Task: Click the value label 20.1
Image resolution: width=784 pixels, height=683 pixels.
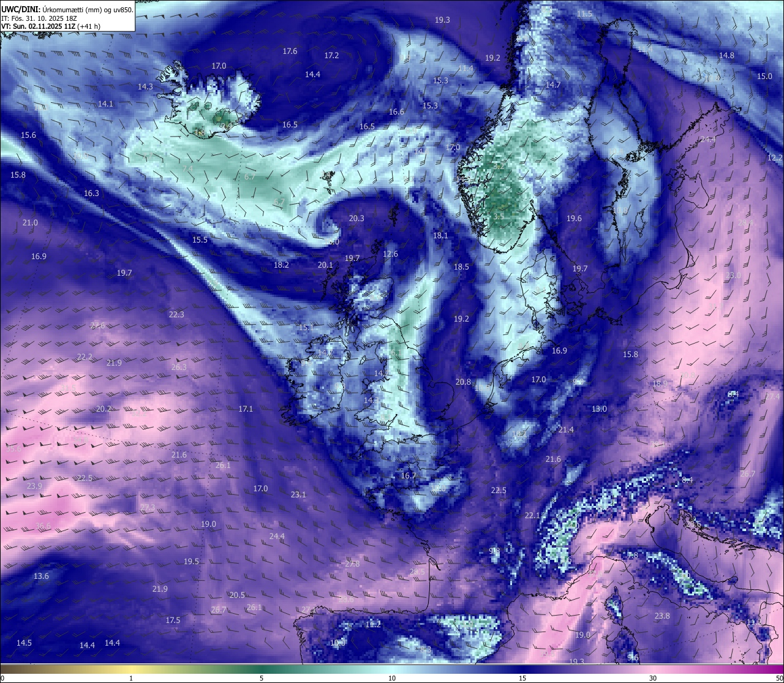Action: coord(325,265)
